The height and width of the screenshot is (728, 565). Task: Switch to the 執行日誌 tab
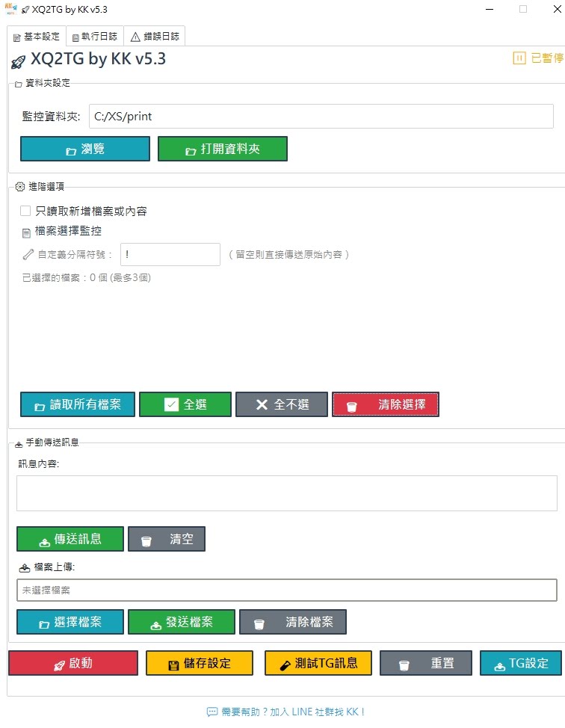click(x=94, y=37)
